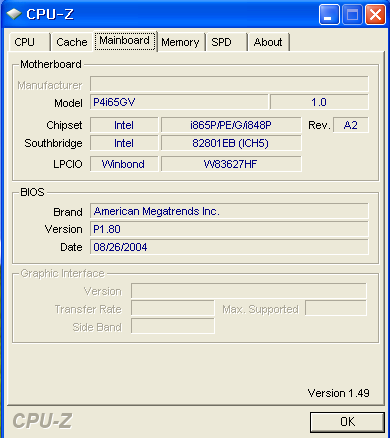Show the About tab

pyautogui.click(x=268, y=42)
